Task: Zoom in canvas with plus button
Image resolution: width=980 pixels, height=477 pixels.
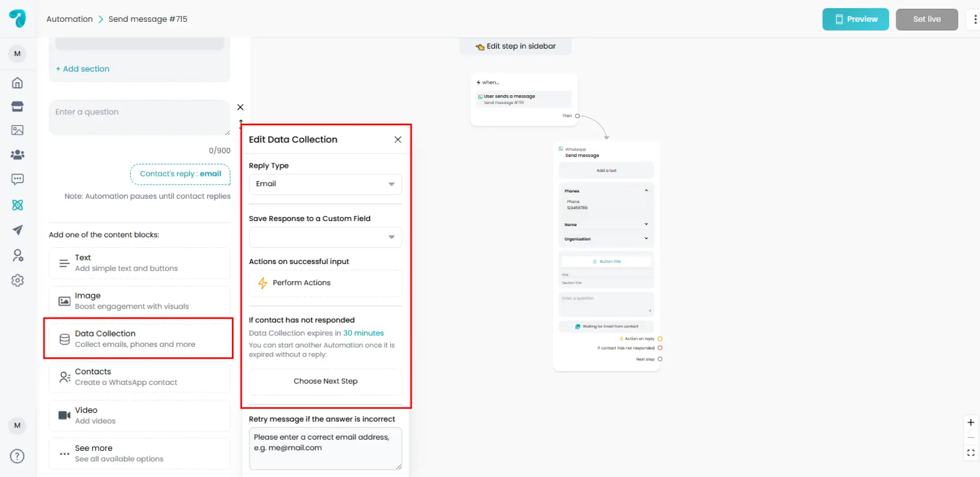Action: tap(970, 423)
